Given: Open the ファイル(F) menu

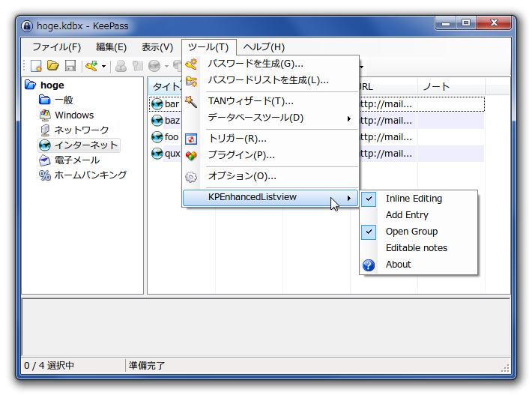Looking at the screenshot, I should point(57,46).
